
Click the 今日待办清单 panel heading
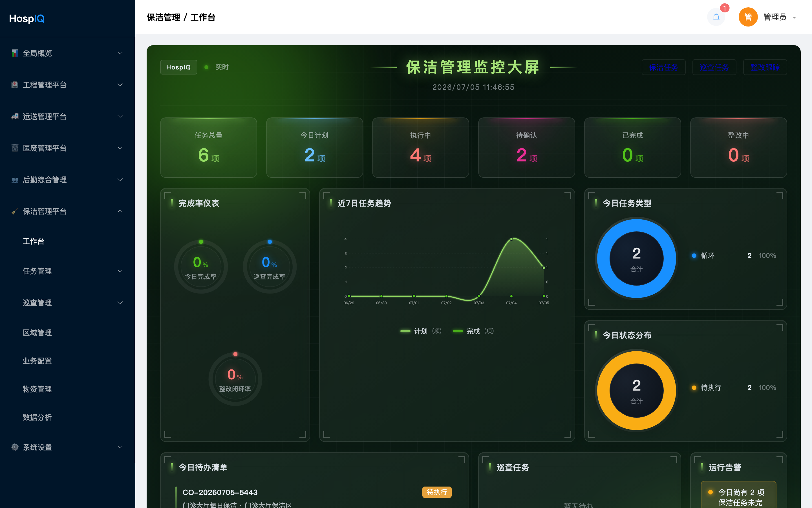click(x=203, y=467)
